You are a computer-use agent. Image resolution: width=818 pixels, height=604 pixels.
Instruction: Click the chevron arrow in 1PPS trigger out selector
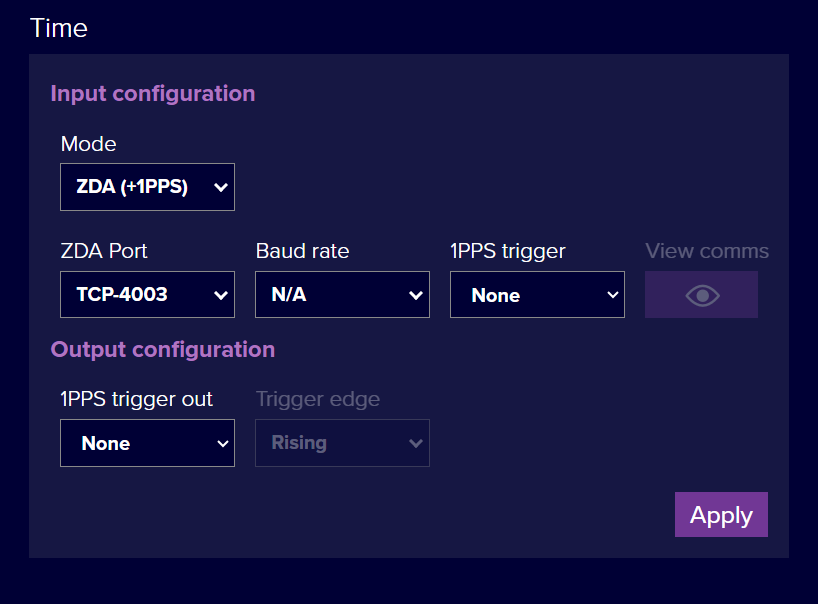tap(221, 443)
